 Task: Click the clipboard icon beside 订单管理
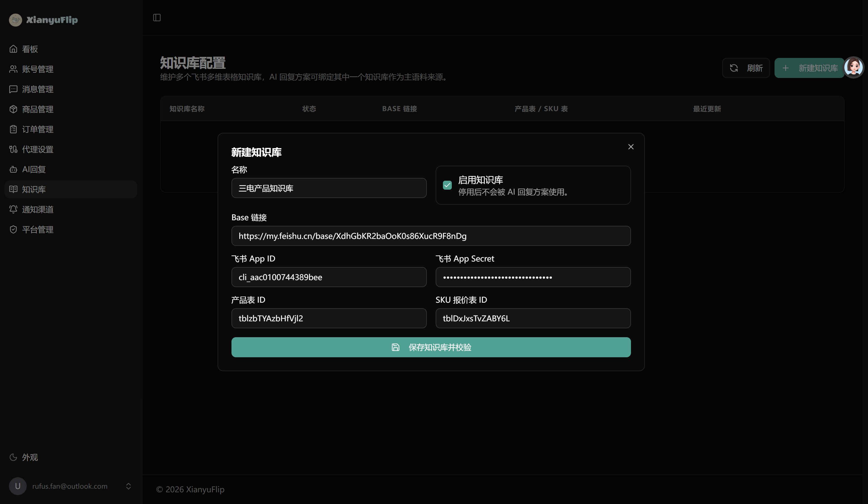tap(13, 129)
